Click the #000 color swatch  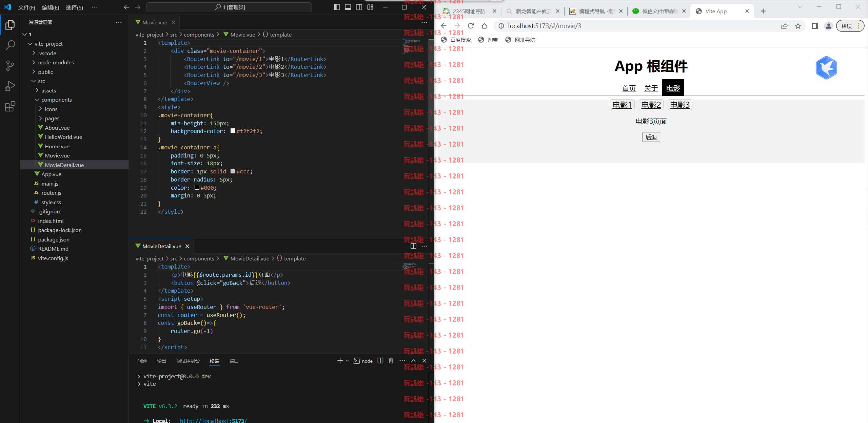197,187
